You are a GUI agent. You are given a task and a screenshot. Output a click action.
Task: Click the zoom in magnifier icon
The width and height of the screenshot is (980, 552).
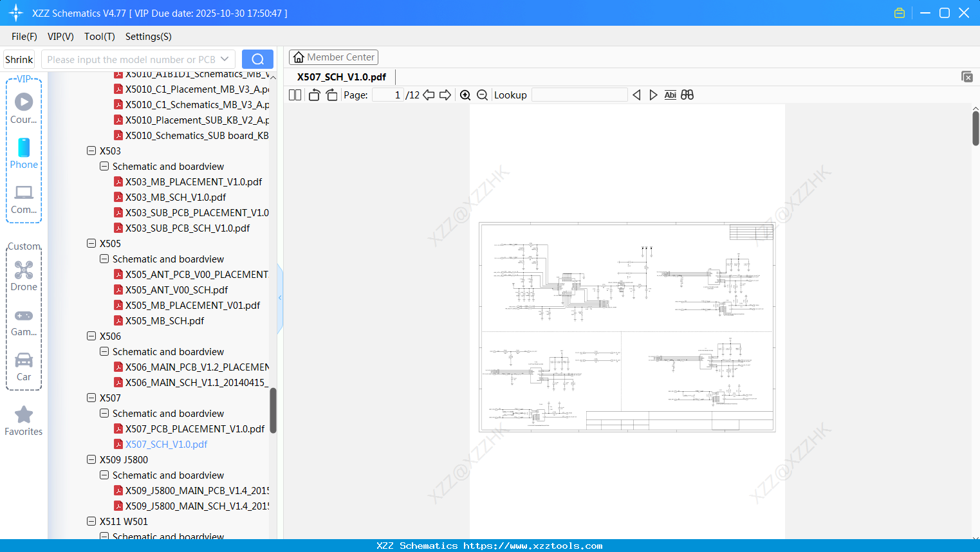[465, 95]
